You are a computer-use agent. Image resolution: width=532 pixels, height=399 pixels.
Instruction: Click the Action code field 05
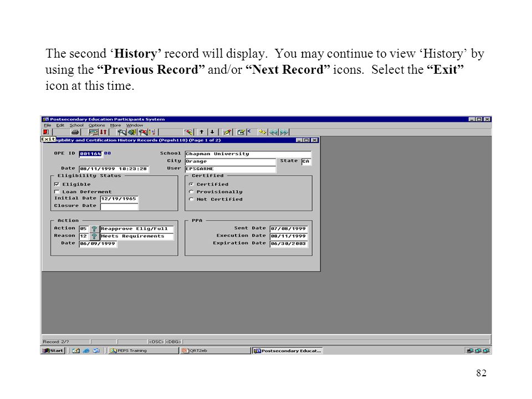(84, 229)
